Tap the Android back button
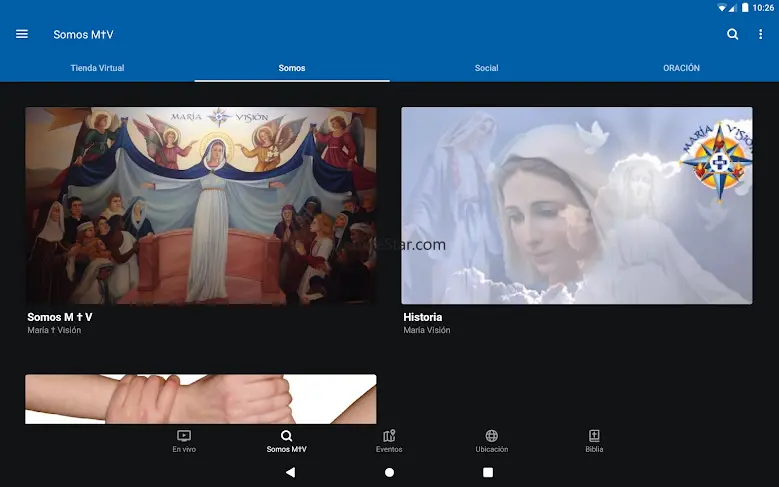The image size is (779, 487). [x=291, y=472]
